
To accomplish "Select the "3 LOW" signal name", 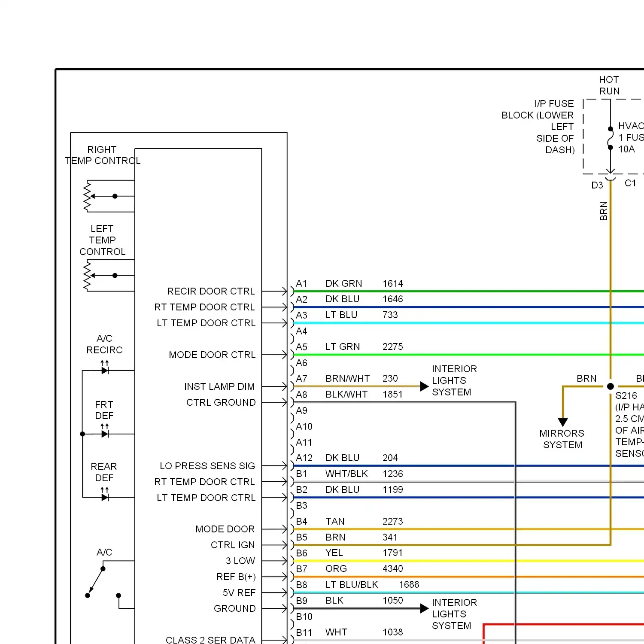I will click(x=240, y=561).
